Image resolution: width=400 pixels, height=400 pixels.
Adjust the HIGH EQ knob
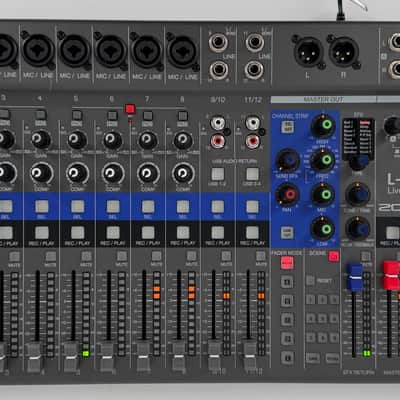(x=323, y=126)
